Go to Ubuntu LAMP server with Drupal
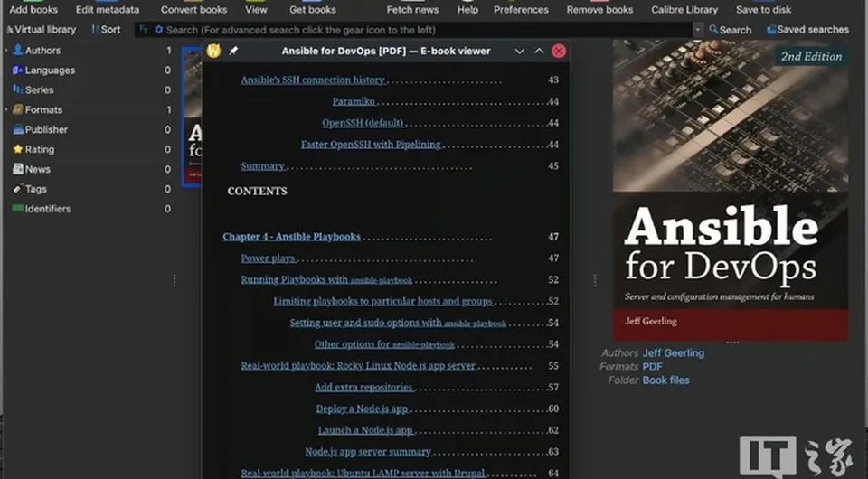Image resolution: width=868 pixels, height=479 pixels. [363, 474]
